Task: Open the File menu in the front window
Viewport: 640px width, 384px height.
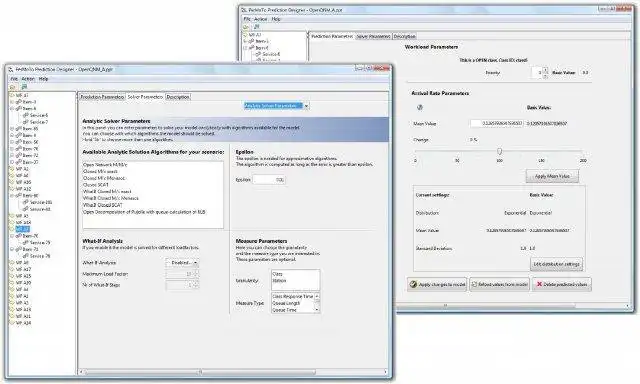Action: pyautogui.click(x=14, y=79)
